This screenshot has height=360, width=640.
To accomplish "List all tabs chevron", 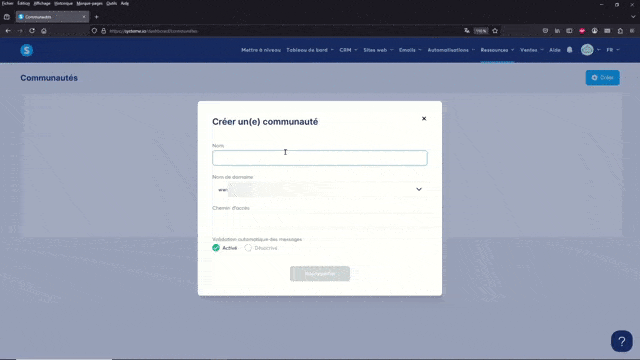I will pos(633,17).
